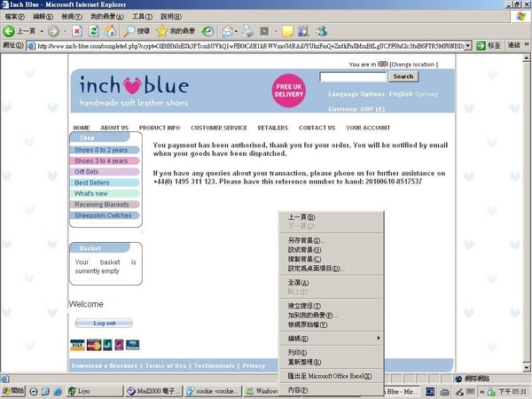Click the Mail envelope toolbar icon

227,32
